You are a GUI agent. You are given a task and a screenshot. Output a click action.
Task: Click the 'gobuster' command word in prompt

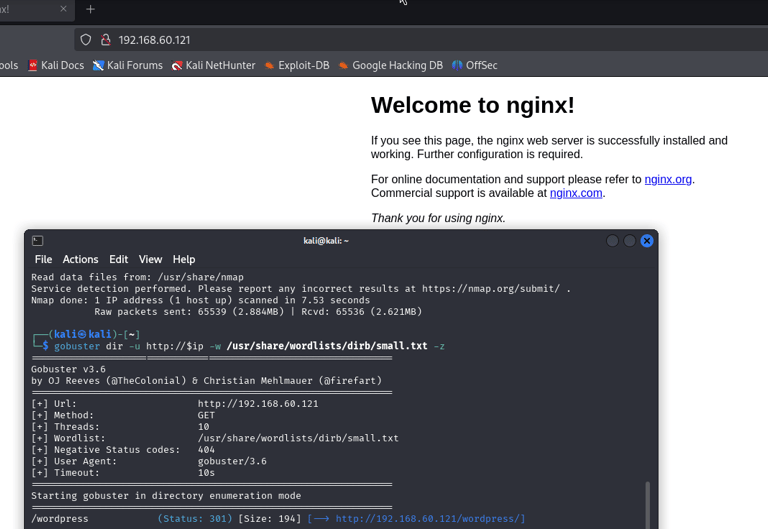pos(77,346)
